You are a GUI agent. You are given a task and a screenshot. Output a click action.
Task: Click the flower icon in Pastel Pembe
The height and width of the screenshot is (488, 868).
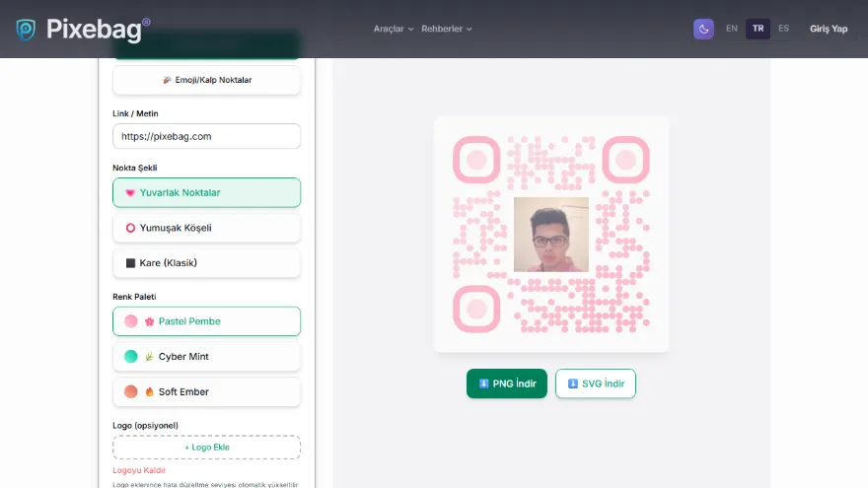click(x=149, y=321)
